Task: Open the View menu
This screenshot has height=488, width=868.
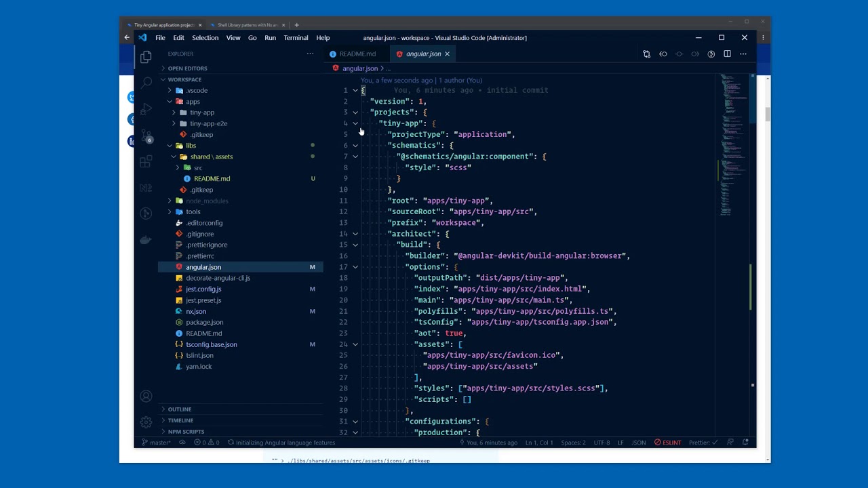Action: pos(233,38)
